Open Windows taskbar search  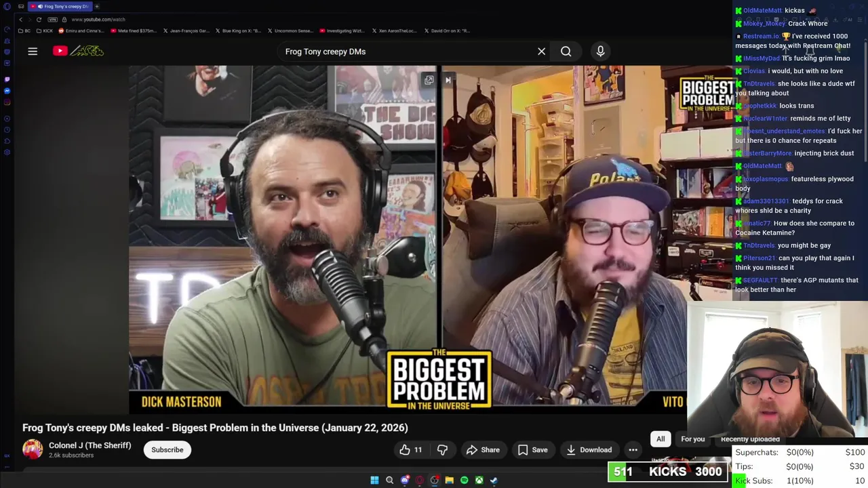click(389, 481)
